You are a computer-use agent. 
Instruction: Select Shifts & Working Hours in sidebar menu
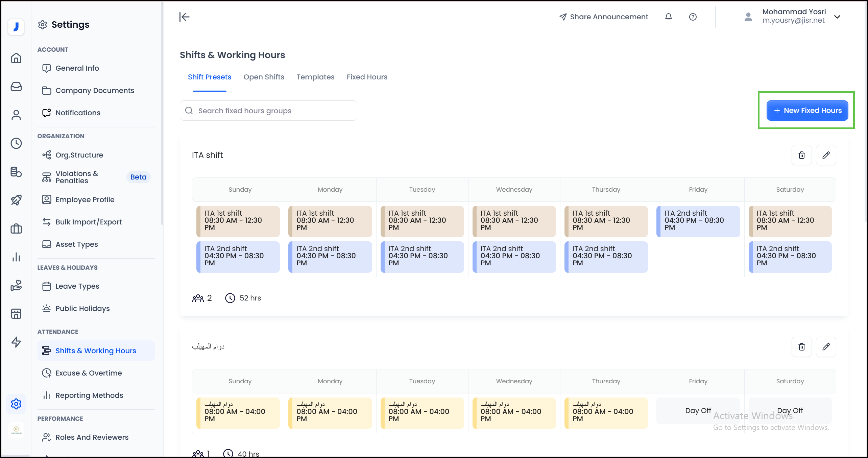pyautogui.click(x=96, y=351)
